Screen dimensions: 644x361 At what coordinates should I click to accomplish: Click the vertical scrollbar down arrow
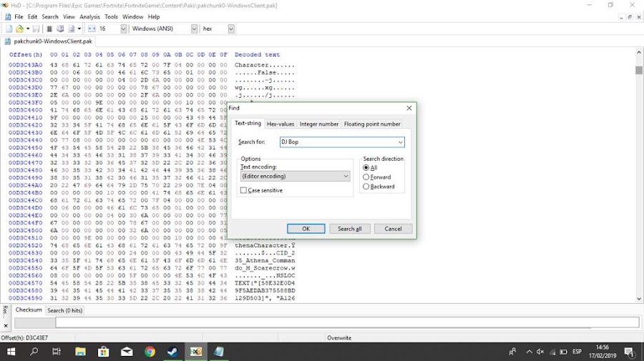click(639, 299)
